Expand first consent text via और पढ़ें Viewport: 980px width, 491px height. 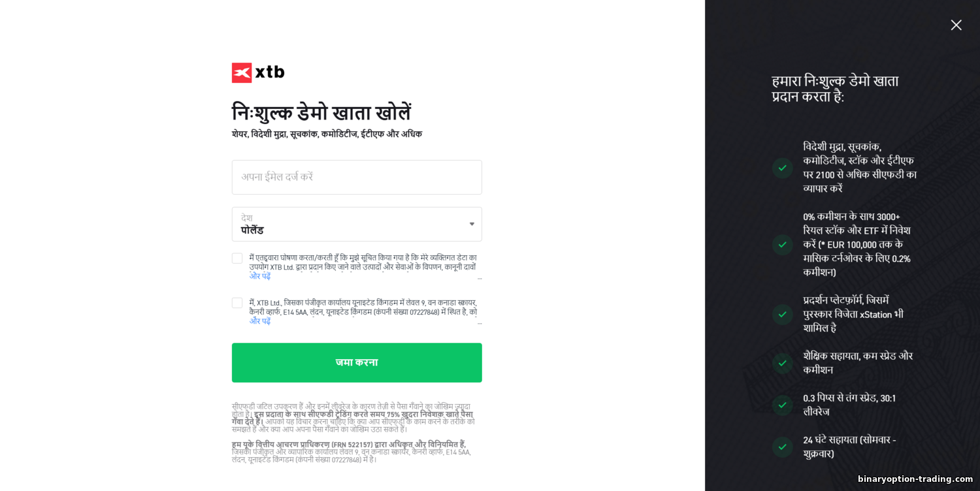[259, 276]
